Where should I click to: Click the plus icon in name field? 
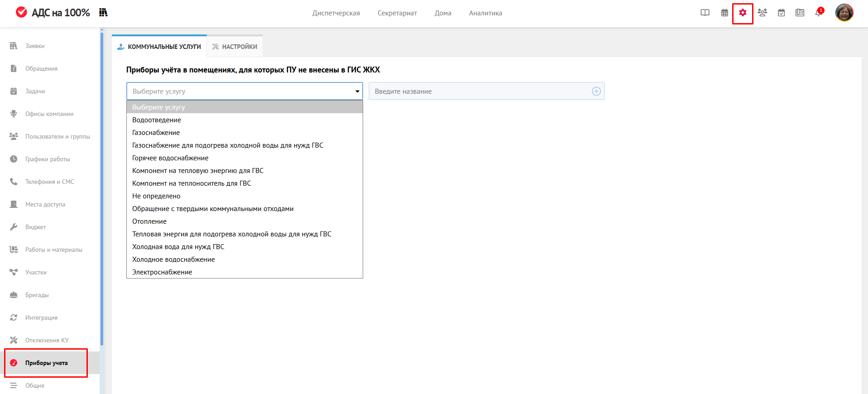point(596,91)
